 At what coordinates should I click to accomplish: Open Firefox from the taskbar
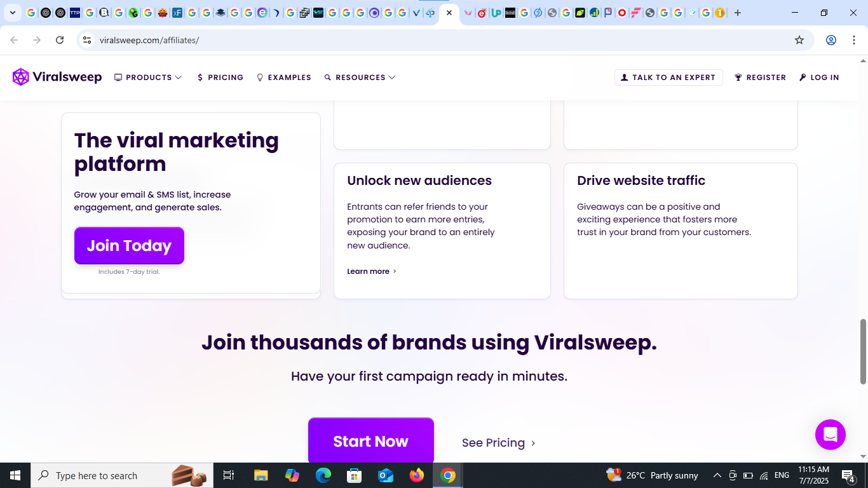point(417,475)
